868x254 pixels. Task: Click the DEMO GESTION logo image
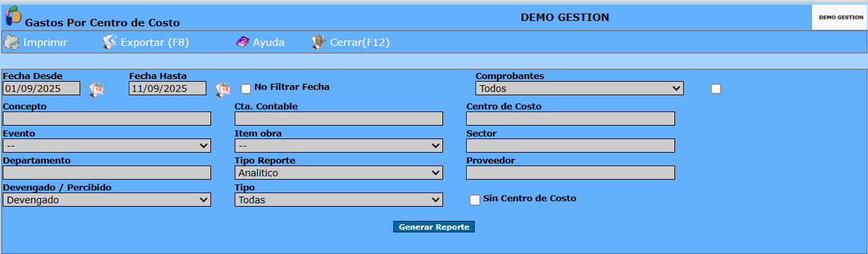tap(839, 18)
